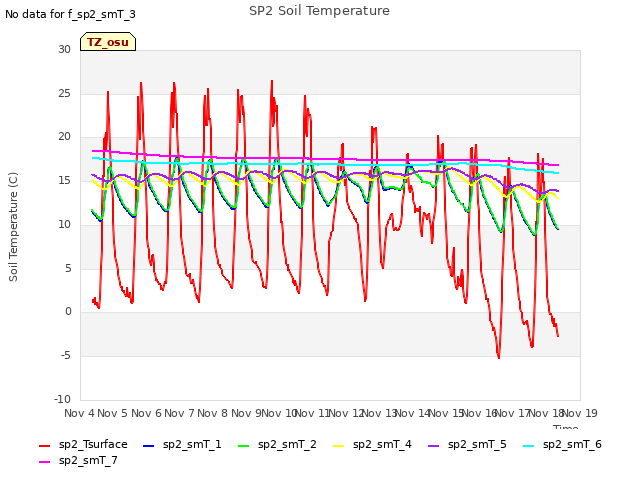The image size is (640, 480).
Task: Click the purple sp2_smT_5 legend swatch
Action: pos(434,445)
